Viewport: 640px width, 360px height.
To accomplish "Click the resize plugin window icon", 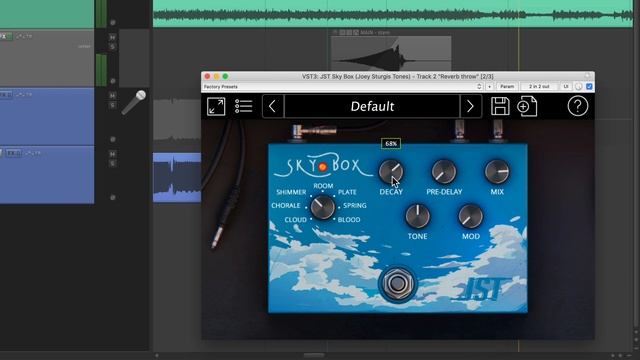I will [x=216, y=107].
